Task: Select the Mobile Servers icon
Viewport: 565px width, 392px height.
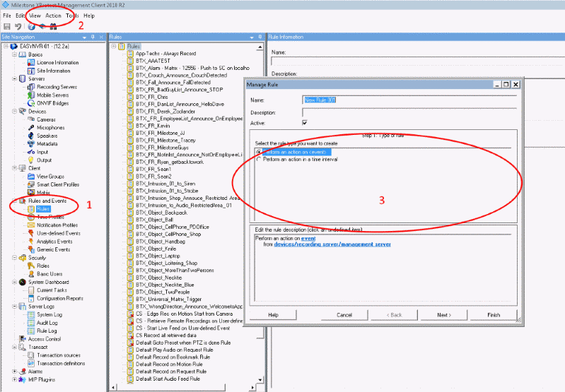Action: (x=31, y=95)
